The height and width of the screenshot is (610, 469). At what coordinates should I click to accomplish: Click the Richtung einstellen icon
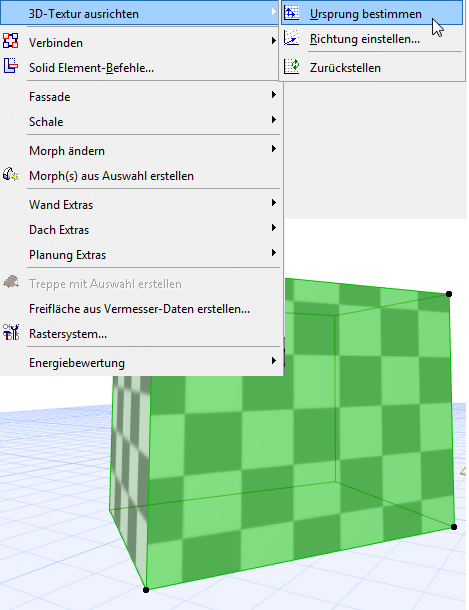[x=291, y=38]
